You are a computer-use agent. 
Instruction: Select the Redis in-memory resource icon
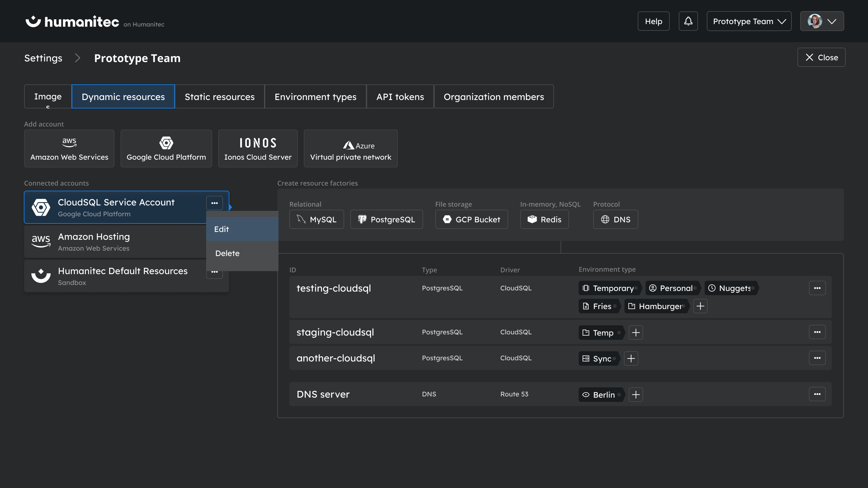[x=532, y=219]
